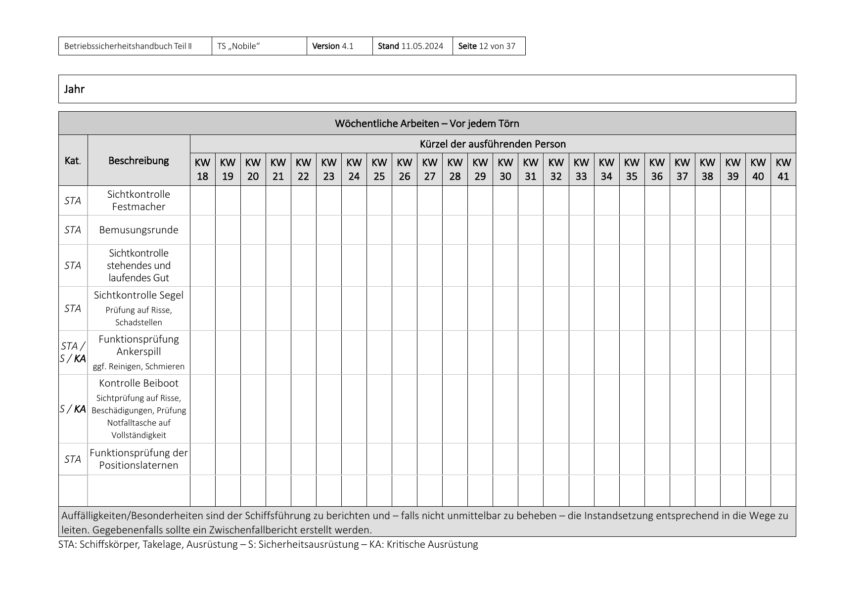Click 'Sichtkontrolle Festmacher' description
868x613 pixels.
pos(138,200)
